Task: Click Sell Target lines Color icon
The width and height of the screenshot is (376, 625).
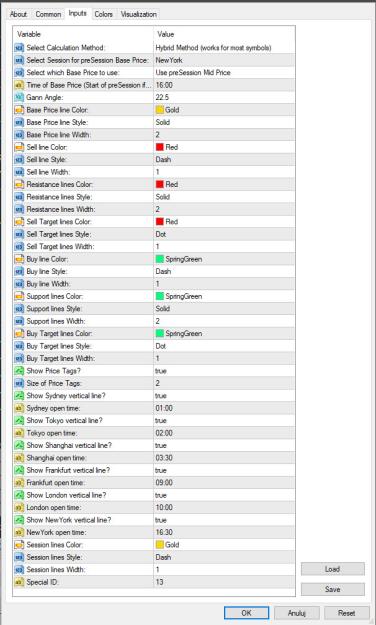Action: pos(19,222)
